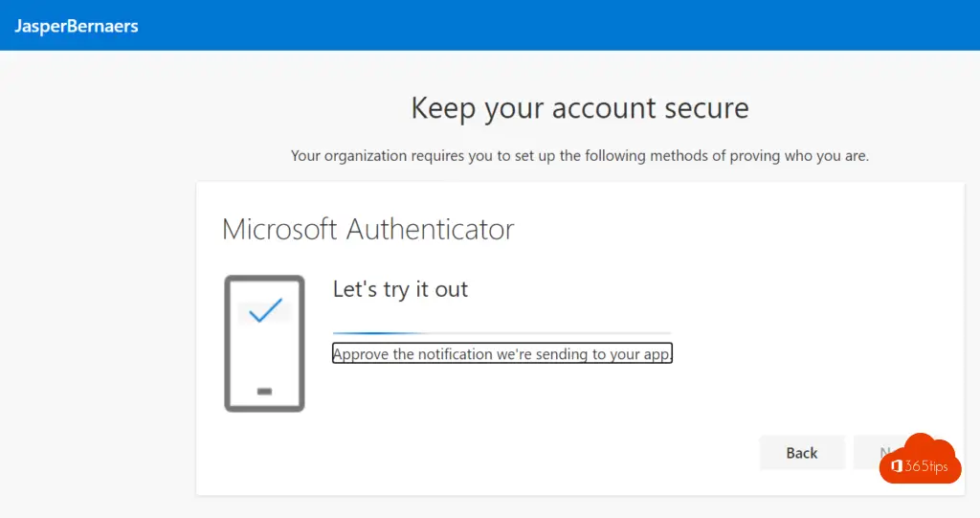Viewport: 980px width, 518px height.
Task: Click the 'Microsoft Authenticator' title
Action: point(368,229)
